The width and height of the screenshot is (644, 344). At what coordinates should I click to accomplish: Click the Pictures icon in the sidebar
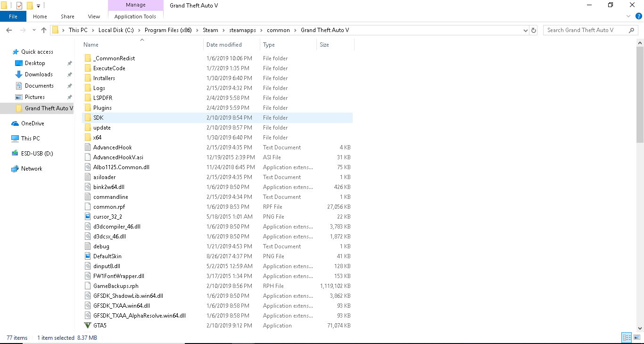click(19, 97)
